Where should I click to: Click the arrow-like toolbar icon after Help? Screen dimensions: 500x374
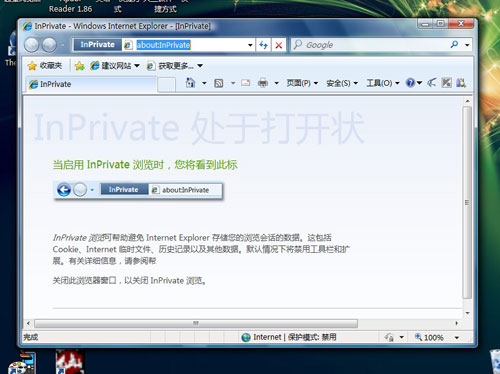[432, 82]
